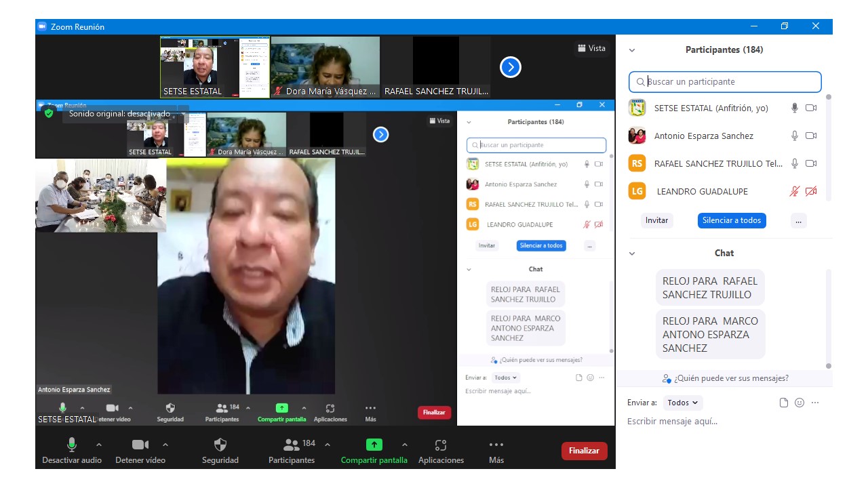Open the Enviar a Todos dropdown
This screenshot has height=488, width=868.
(683, 403)
